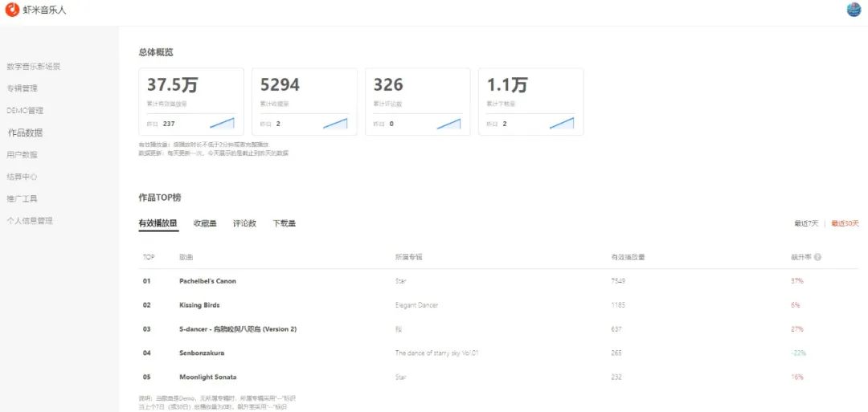Viewport: 868px width, 412px height.
Task: Show data for 最近7天
Action: pyautogui.click(x=806, y=223)
